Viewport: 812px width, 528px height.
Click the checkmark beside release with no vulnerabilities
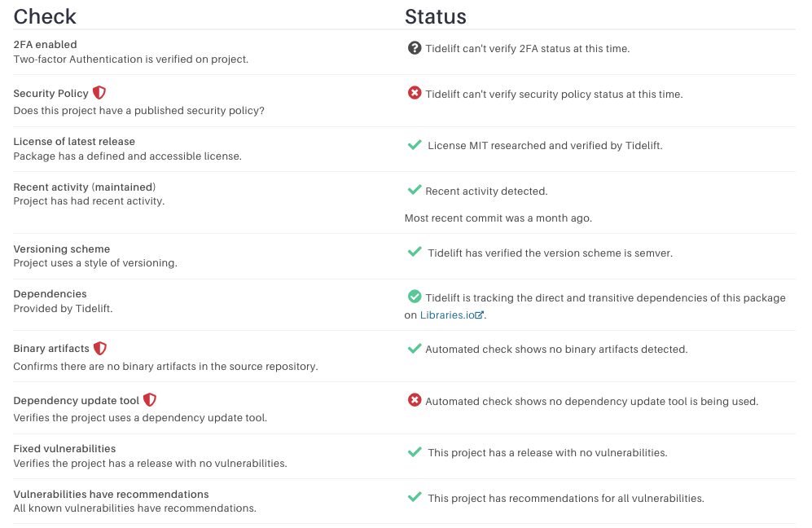tap(415, 452)
